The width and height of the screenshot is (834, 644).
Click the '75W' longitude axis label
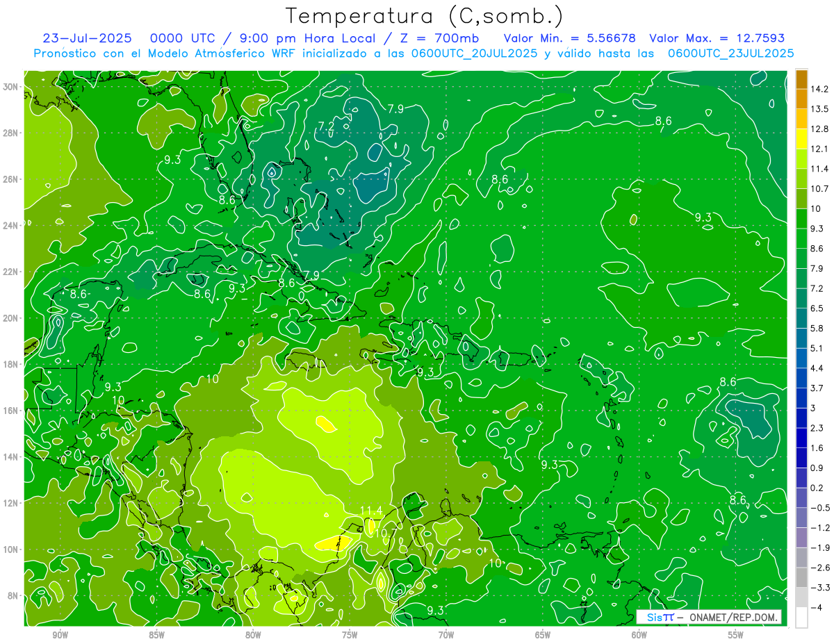click(350, 635)
